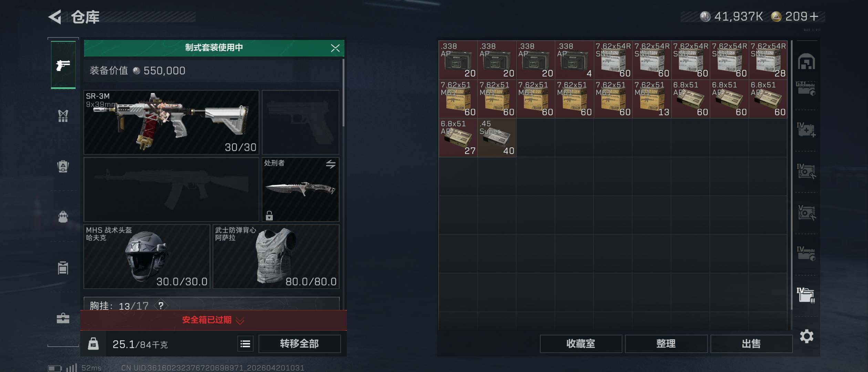868x372 pixels.
Task: Click the stash panel vertical scrollbar
Action: coord(792,175)
